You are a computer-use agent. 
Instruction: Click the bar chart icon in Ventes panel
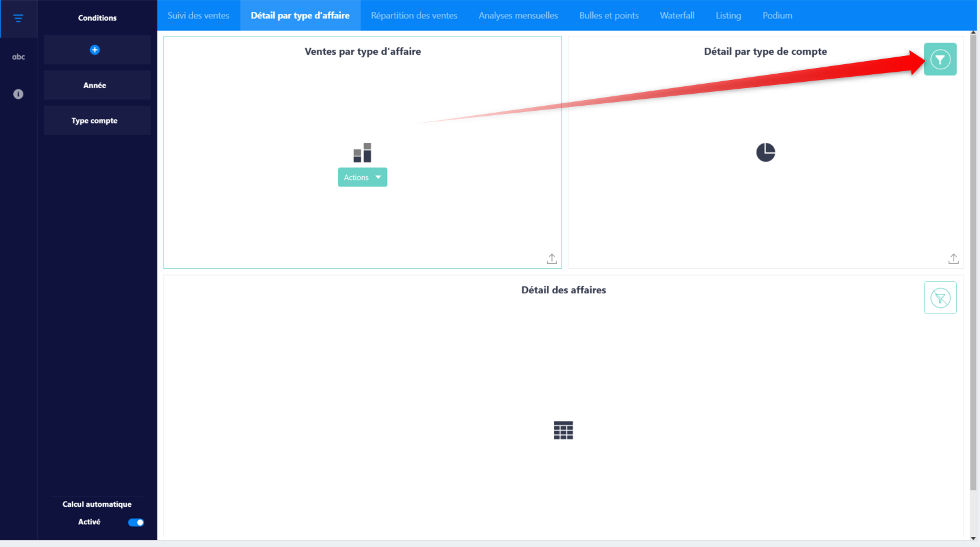point(363,152)
